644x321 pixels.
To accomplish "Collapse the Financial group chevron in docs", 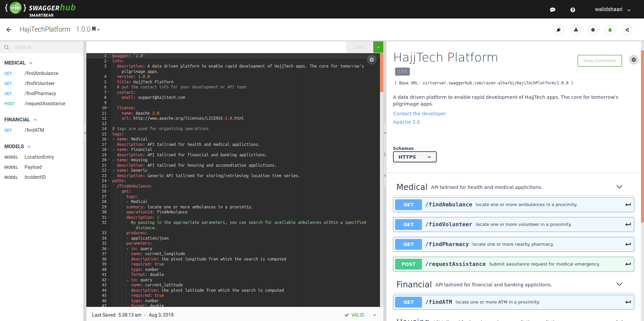I will click(619, 284).
